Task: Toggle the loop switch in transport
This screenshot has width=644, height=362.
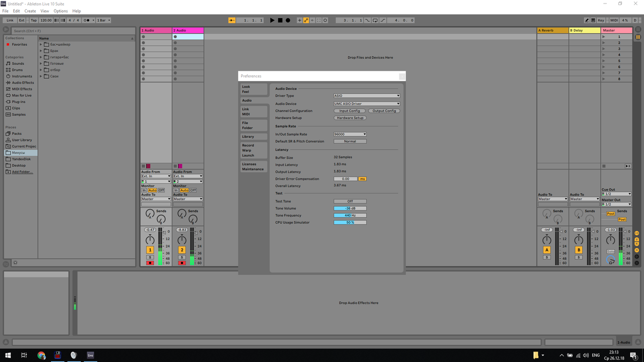Action: [x=375, y=20]
